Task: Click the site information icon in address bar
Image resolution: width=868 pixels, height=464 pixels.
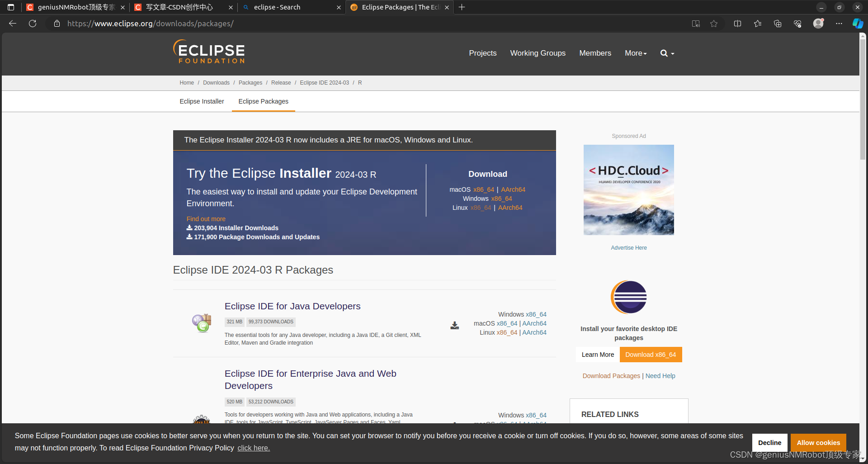Action: click(57, 24)
